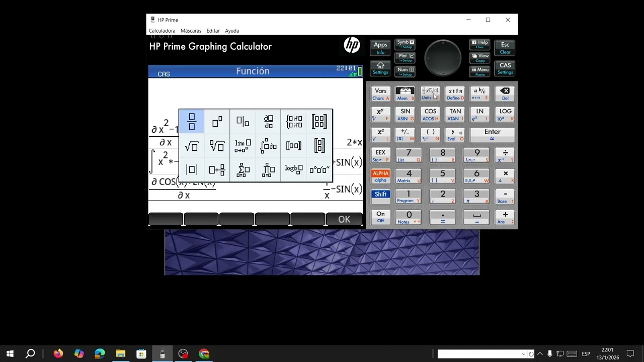Tap the View key
The width and height of the screenshot is (644, 362).
tap(480, 58)
